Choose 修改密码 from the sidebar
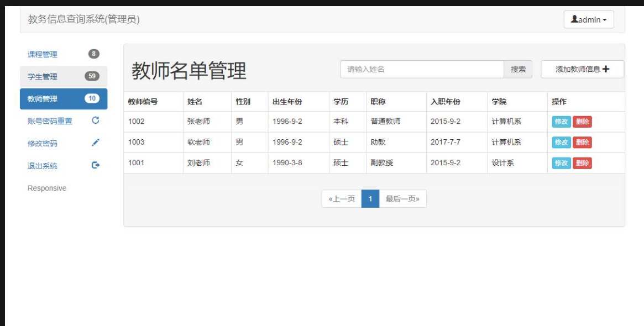Viewport: 644px width, 326px height. pos(64,143)
